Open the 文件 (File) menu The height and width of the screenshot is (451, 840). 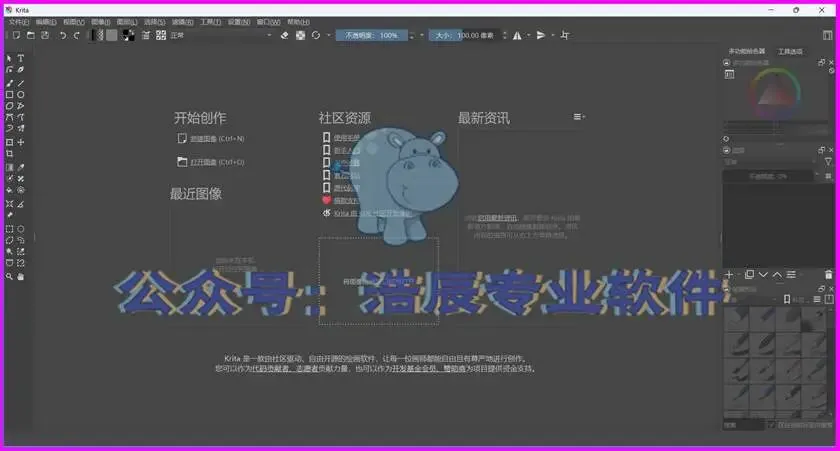19,22
